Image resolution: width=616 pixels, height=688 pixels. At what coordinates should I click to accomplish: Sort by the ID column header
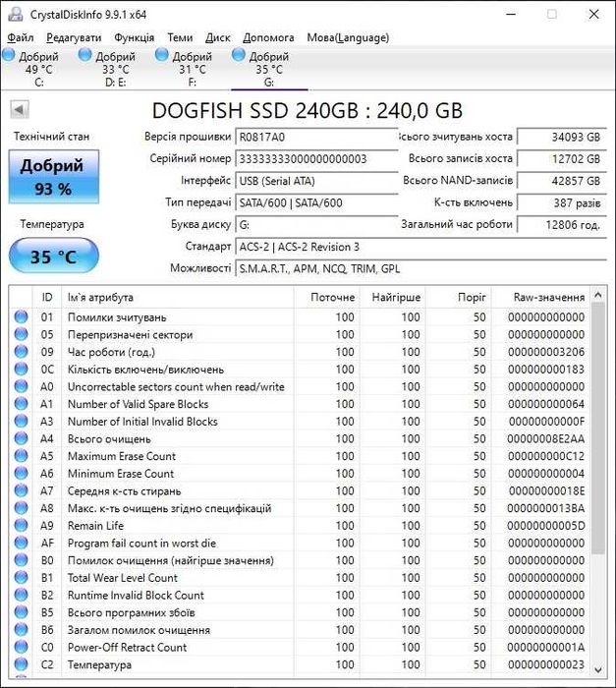coord(47,297)
